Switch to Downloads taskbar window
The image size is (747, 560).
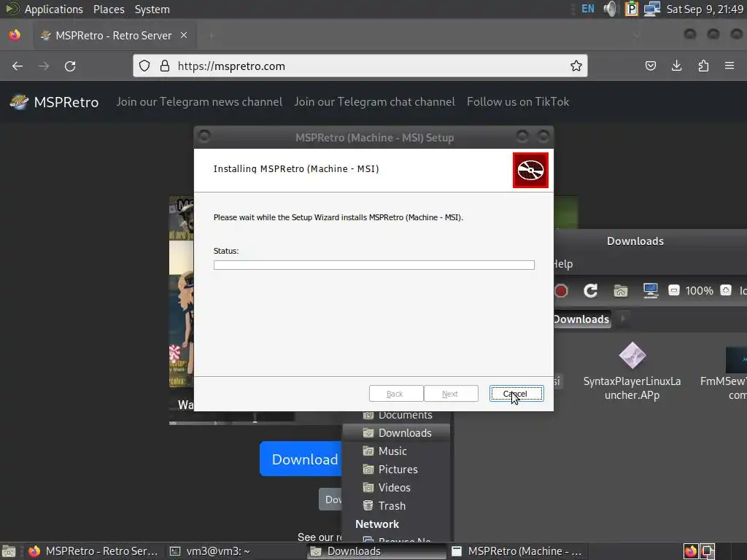pos(376,551)
